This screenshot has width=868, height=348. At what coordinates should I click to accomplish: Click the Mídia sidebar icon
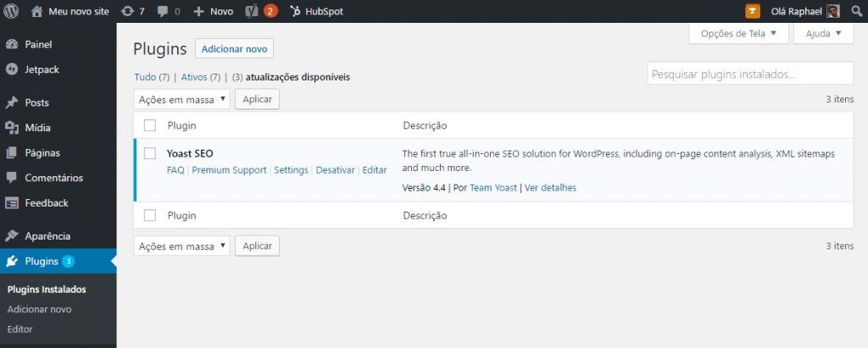(x=12, y=128)
